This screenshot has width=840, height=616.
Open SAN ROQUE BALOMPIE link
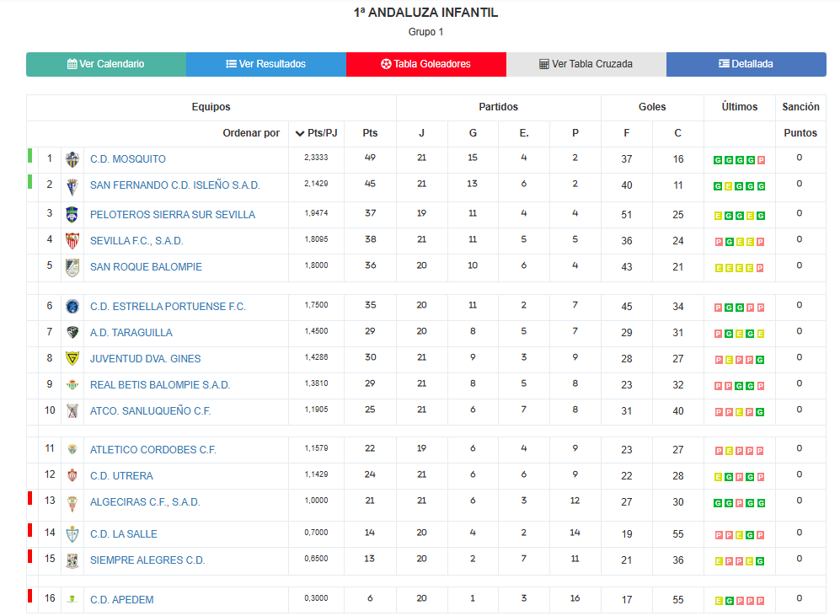pos(147,267)
